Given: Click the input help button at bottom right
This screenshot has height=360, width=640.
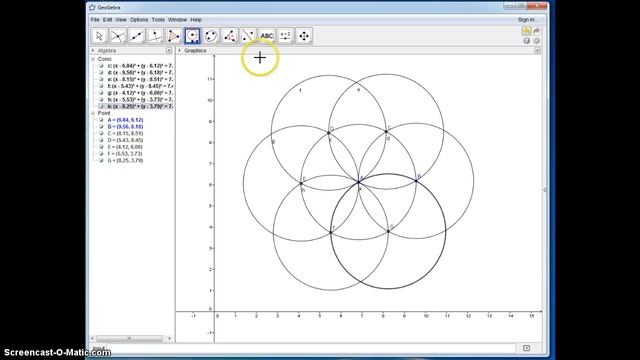Looking at the screenshot, I should coord(527,348).
